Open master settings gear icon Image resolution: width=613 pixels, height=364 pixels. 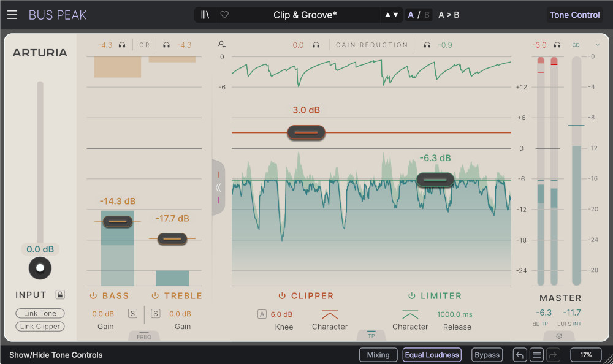(x=558, y=336)
